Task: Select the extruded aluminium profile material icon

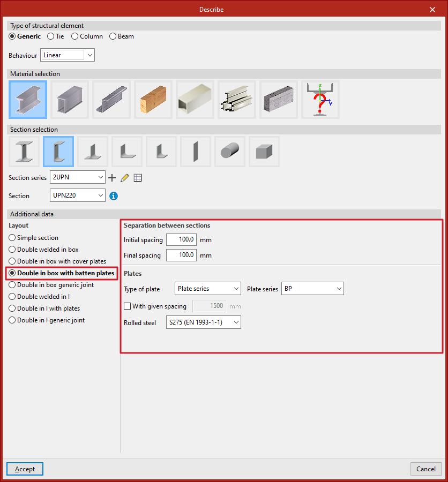Action: click(x=237, y=100)
